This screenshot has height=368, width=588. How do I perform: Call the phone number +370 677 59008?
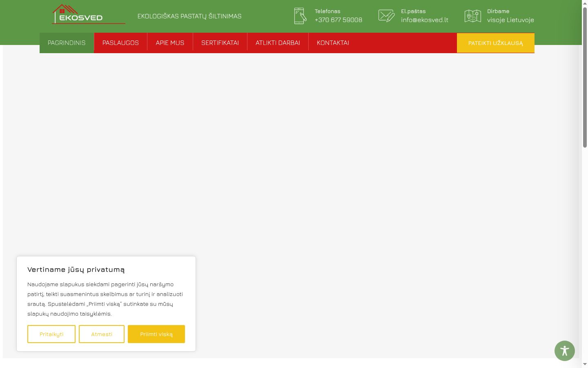coord(338,20)
